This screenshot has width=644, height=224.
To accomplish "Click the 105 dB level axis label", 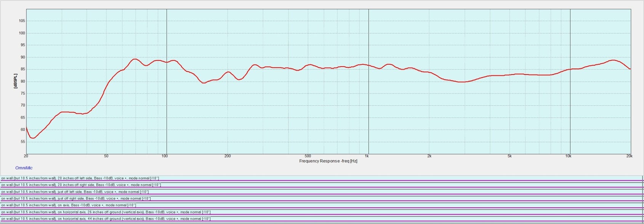I will coord(22,21).
